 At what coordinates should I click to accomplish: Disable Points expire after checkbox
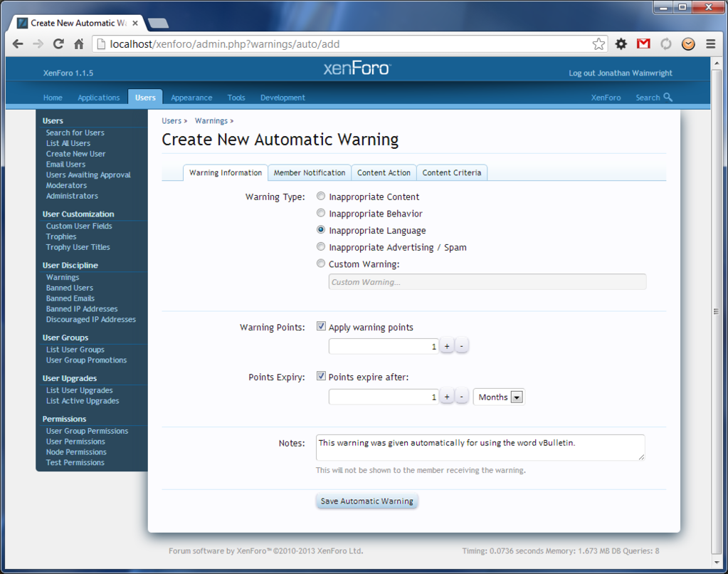[321, 377]
